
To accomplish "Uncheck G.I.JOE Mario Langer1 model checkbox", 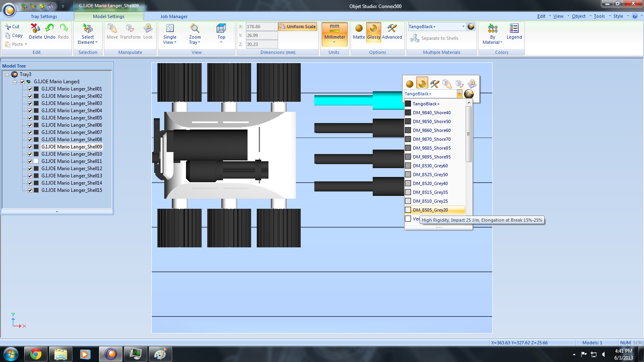I will [23, 82].
